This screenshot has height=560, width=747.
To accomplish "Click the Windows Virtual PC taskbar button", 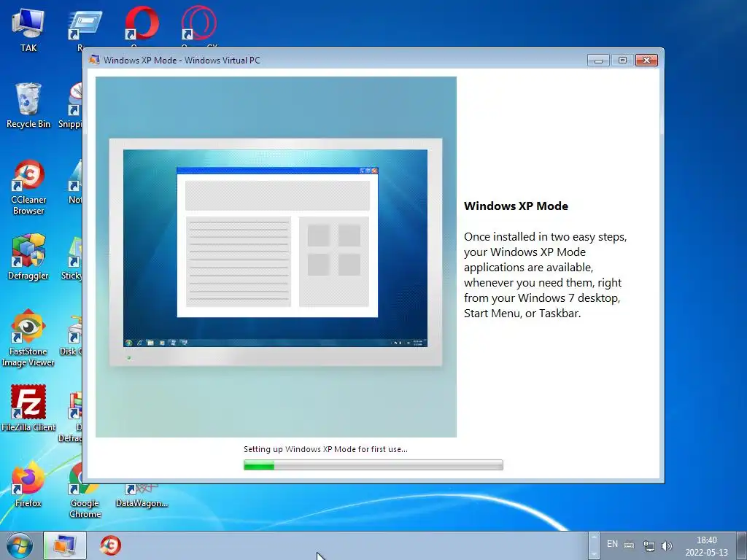I will (x=65, y=545).
